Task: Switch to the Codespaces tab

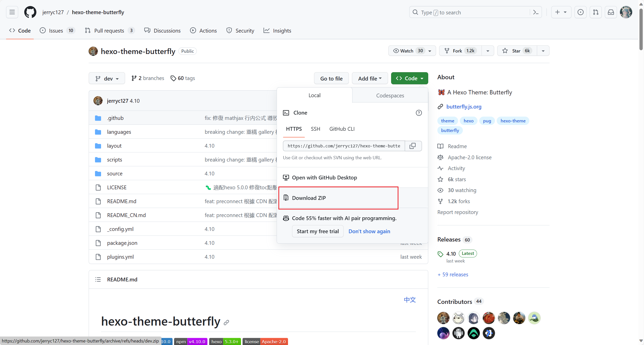Action: tap(390, 96)
